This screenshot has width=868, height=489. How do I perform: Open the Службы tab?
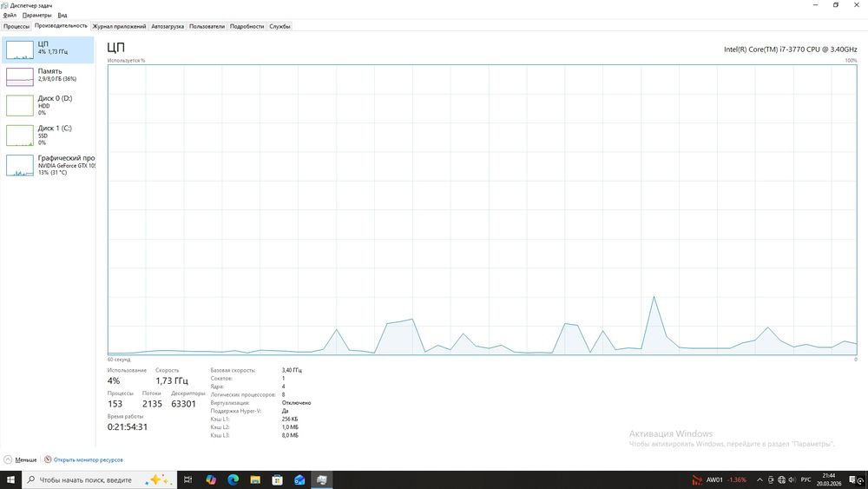click(x=279, y=26)
